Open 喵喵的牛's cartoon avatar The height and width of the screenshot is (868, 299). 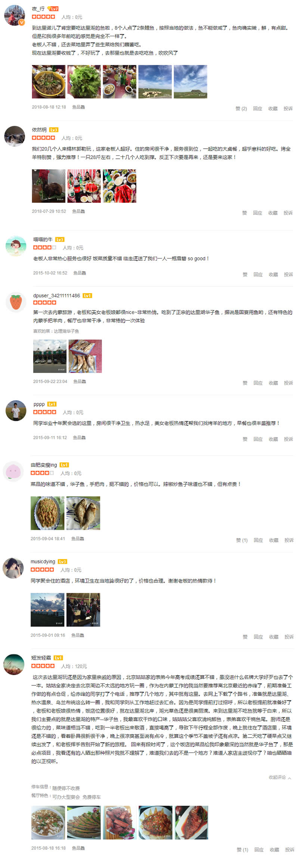click(x=16, y=246)
